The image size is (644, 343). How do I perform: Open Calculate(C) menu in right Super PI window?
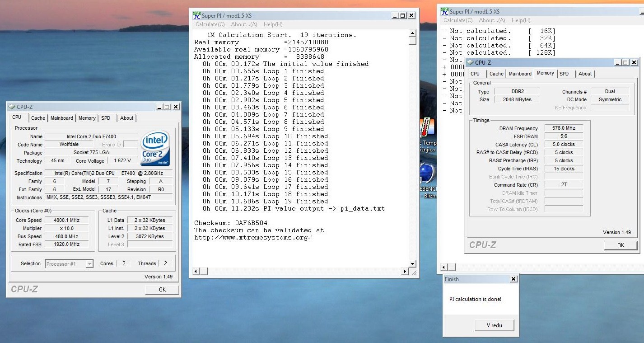click(x=458, y=20)
